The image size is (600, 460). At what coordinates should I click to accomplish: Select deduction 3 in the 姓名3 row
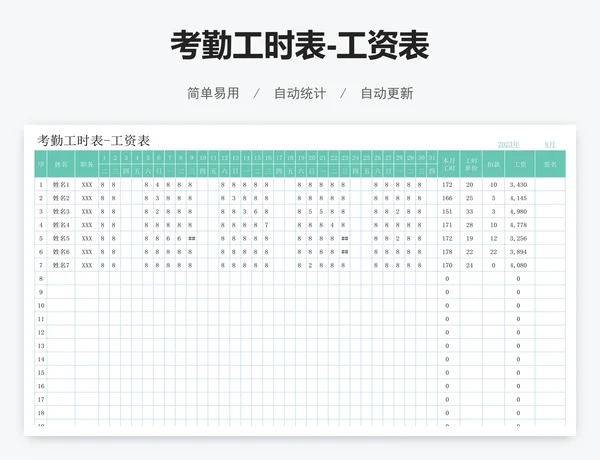494,212
